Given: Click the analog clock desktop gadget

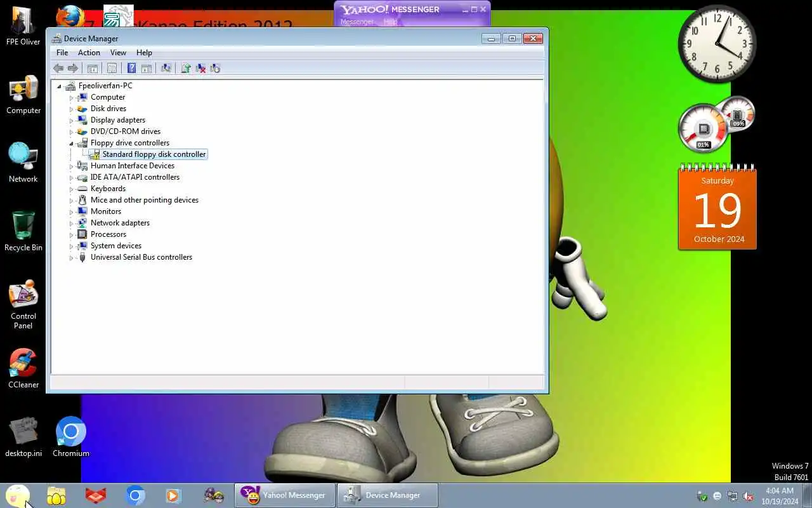Looking at the screenshot, I should pos(717,44).
